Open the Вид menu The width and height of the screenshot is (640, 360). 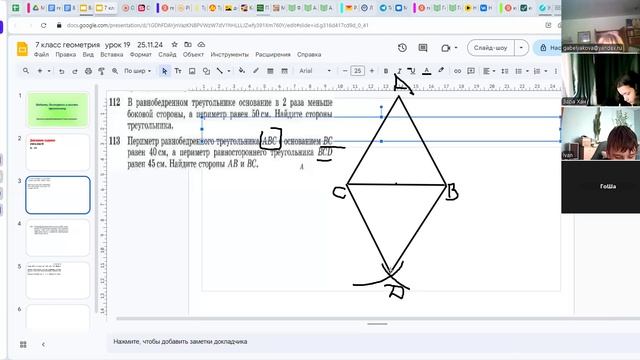[88, 54]
